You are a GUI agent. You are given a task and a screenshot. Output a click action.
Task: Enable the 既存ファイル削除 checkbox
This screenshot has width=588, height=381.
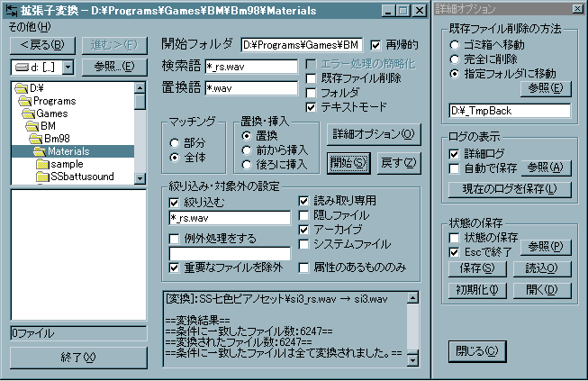pyautogui.click(x=312, y=78)
